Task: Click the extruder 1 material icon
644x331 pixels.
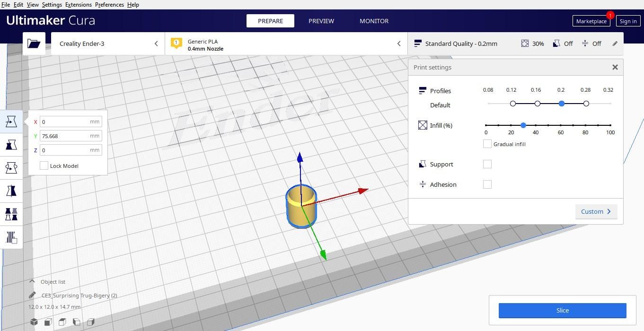Action: pos(176,44)
